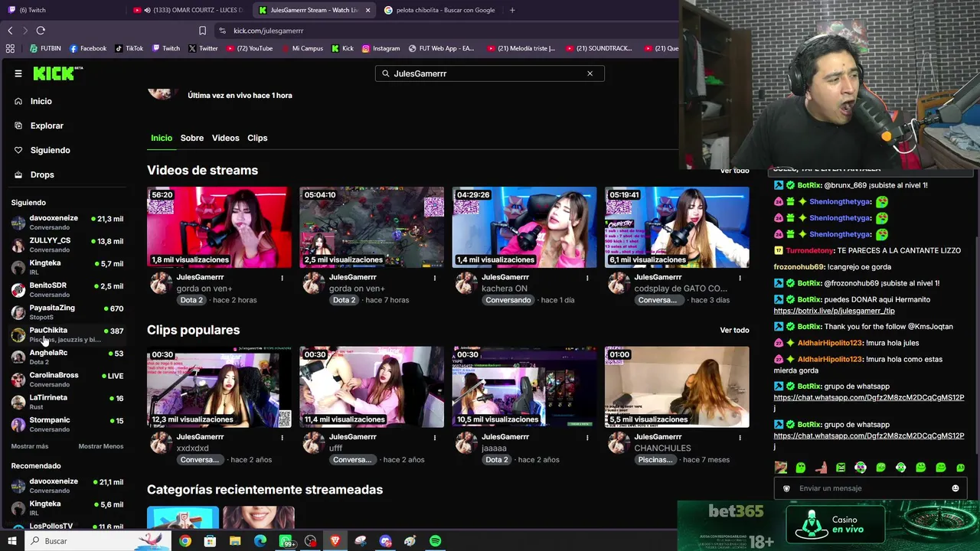Open options menu for 'CHANCHULES' clip

coord(740,438)
